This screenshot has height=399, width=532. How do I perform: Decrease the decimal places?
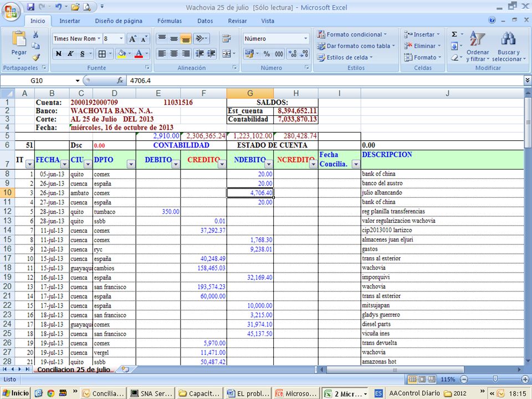(x=304, y=54)
